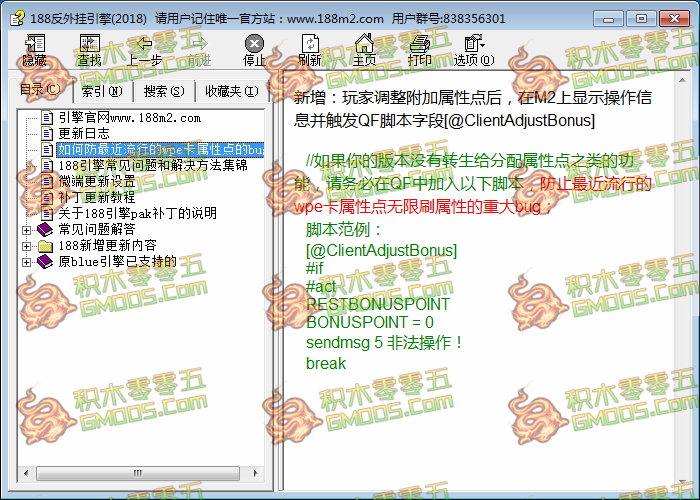This screenshot has height=500, width=700.
Task: Open 188引擎常见问题和解决方法集锦 topic
Action: [153, 166]
